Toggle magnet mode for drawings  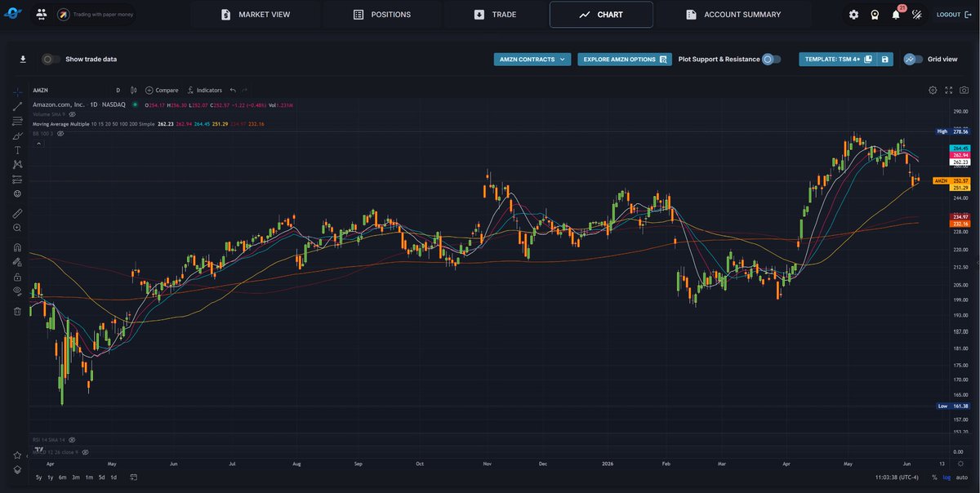(17, 246)
